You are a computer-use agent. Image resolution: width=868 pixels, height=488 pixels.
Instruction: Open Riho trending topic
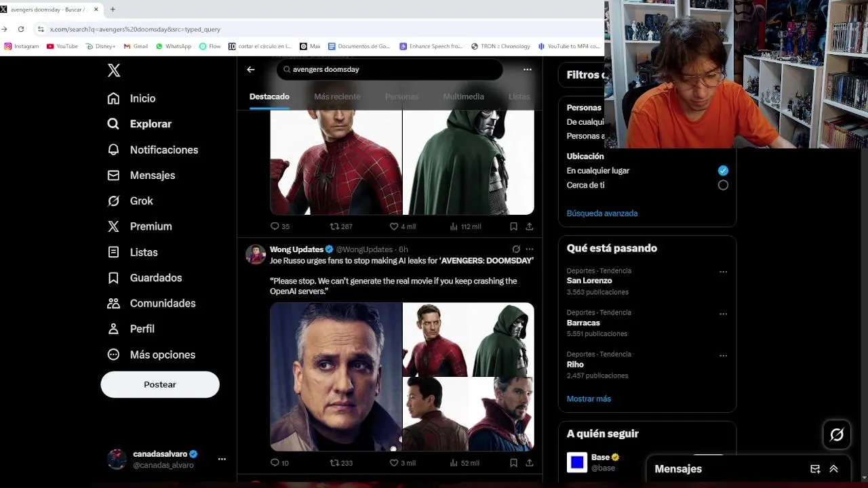575,365
